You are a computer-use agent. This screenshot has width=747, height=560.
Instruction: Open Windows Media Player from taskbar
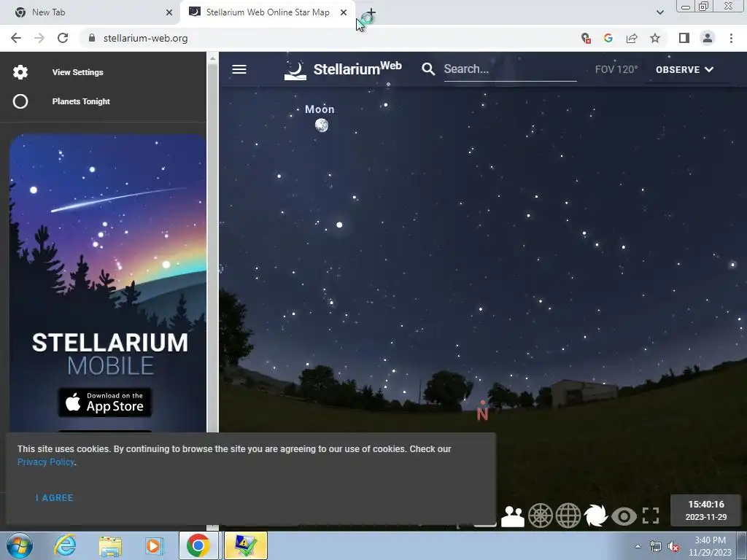pyautogui.click(x=155, y=545)
